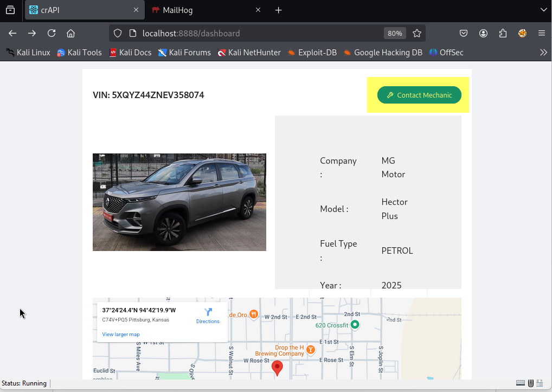The height and width of the screenshot is (392, 552).
Task: Click the Hector Plus model value
Action: click(x=394, y=209)
